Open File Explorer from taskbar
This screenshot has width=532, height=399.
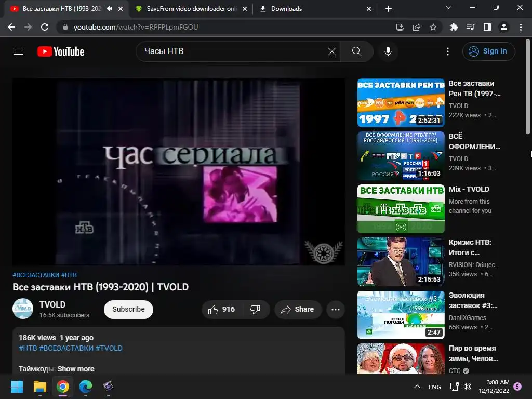coord(40,387)
